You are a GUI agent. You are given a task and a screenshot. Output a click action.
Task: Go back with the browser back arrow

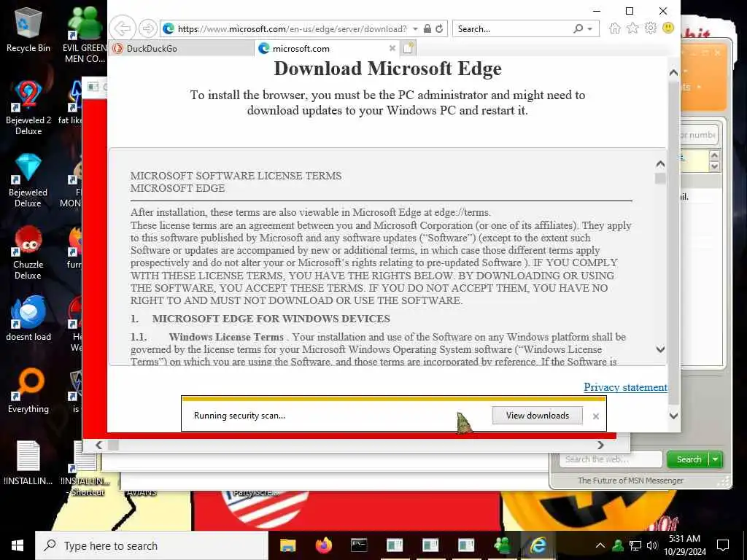(x=123, y=28)
